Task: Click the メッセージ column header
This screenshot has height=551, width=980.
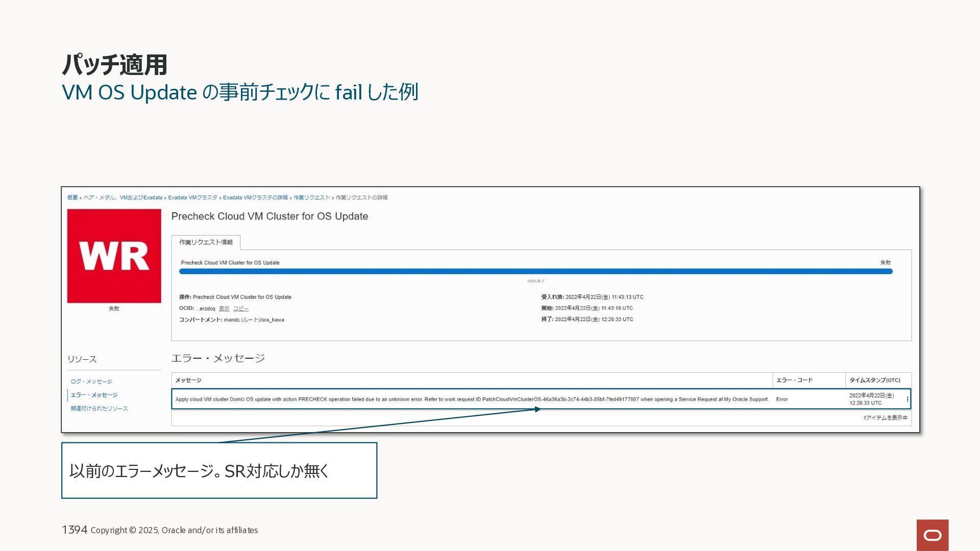Action: coord(188,380)
